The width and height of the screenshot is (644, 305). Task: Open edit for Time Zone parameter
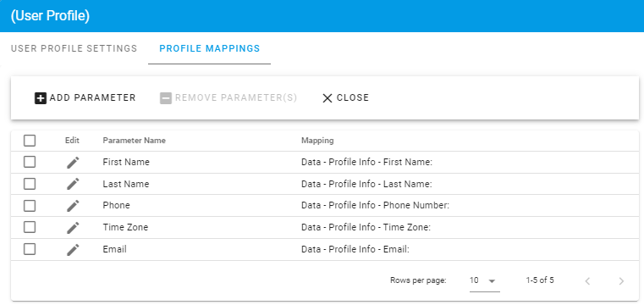[x=73, y=228]
